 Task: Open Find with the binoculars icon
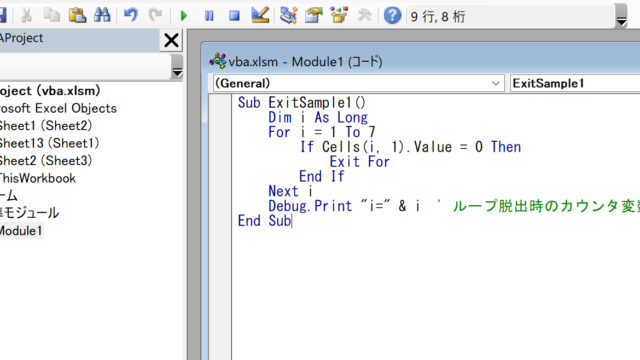(102, 16)
